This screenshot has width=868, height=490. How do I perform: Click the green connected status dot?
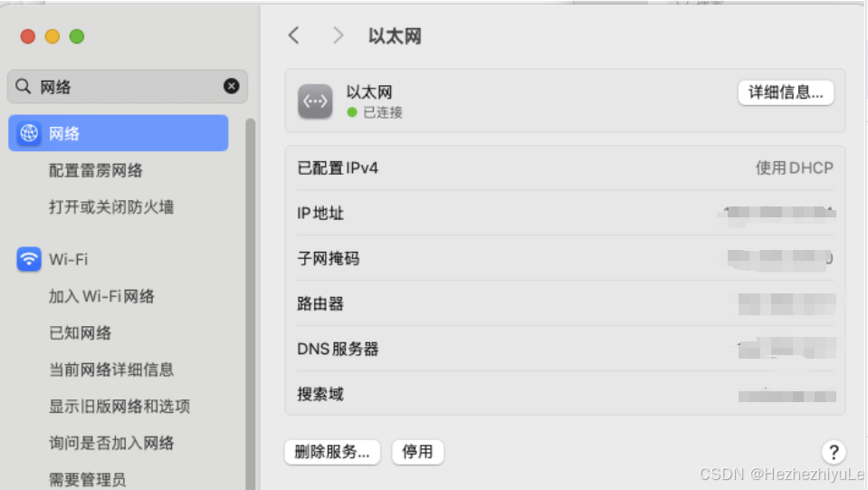pyautogui.click(x=351, y=112)
